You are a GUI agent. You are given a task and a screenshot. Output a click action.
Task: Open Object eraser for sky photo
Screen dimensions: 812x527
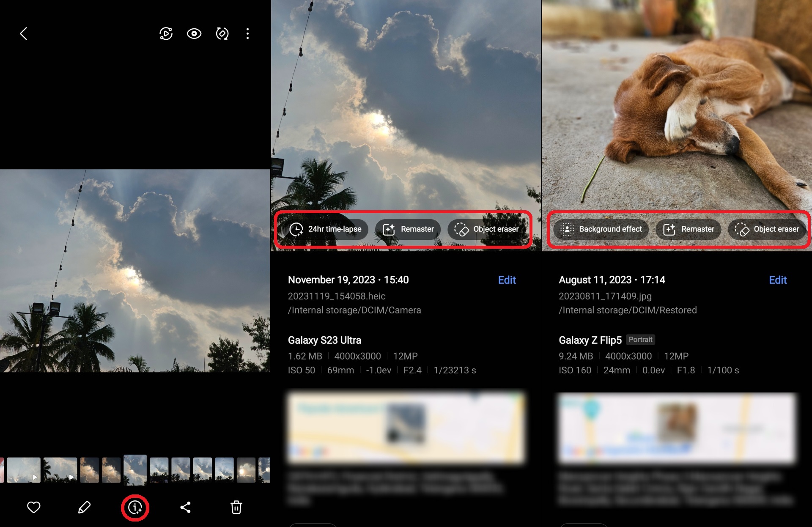click(486, 229)
